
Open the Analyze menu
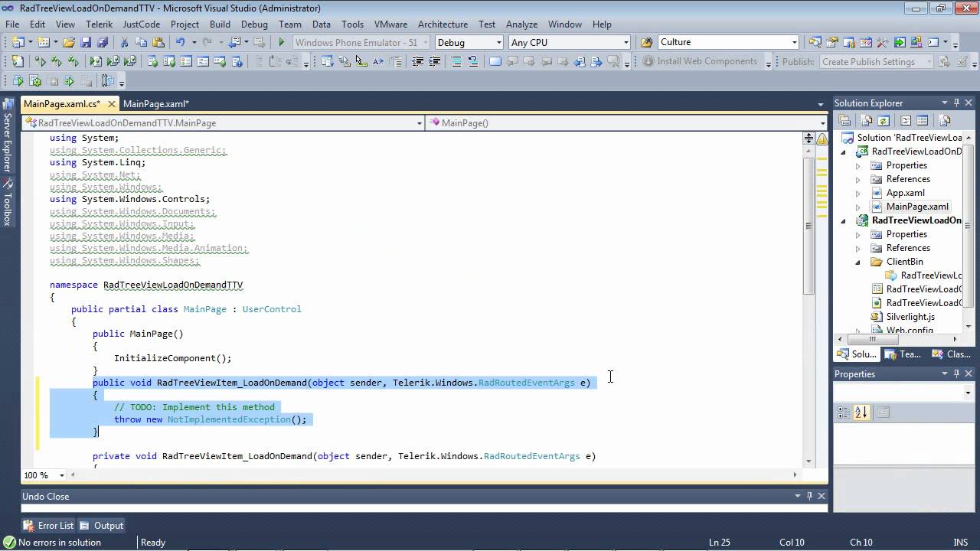point(521,24)
